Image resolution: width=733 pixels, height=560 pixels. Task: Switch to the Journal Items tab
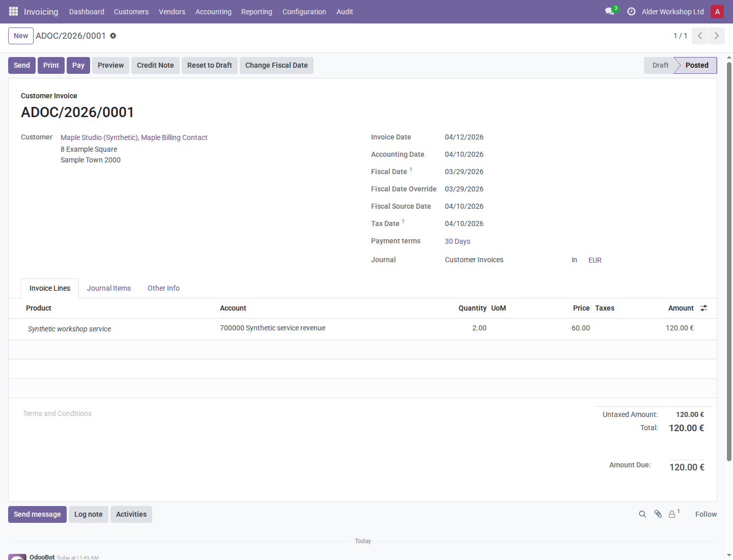[x=109, y=288]
